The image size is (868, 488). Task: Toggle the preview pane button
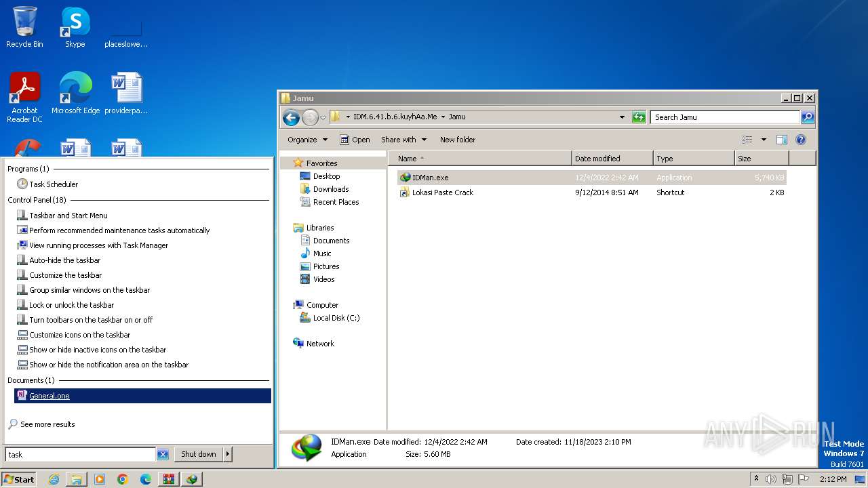coord(781,140)
